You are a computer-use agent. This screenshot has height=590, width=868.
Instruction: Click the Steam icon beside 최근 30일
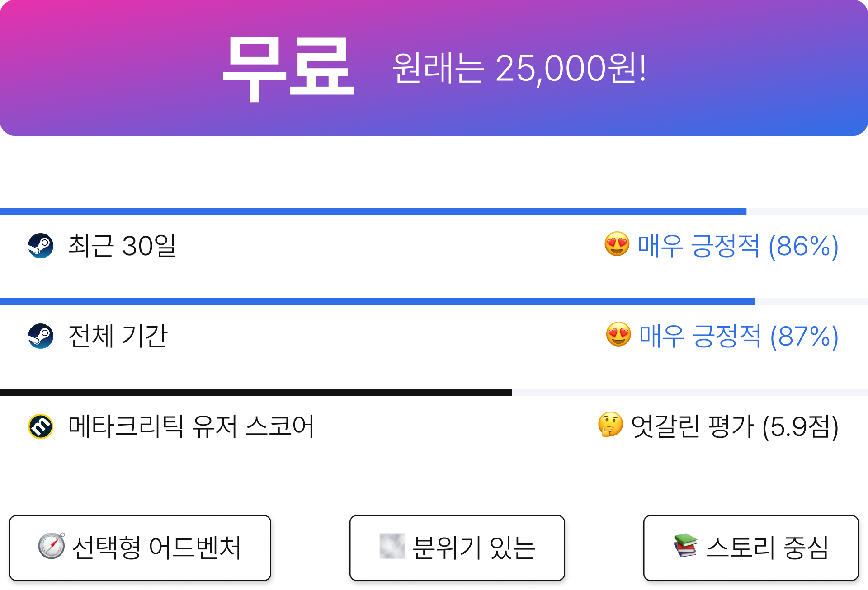click(x=41, y=246)
